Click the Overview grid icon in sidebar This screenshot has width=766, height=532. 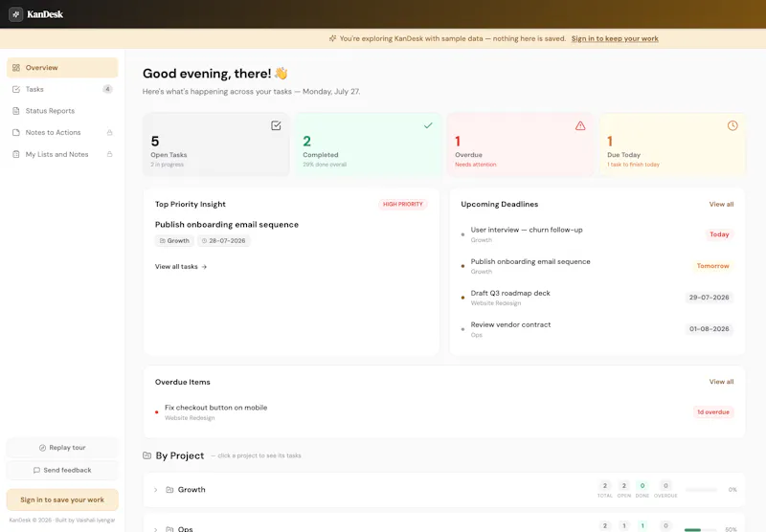(x=16, y=68)
